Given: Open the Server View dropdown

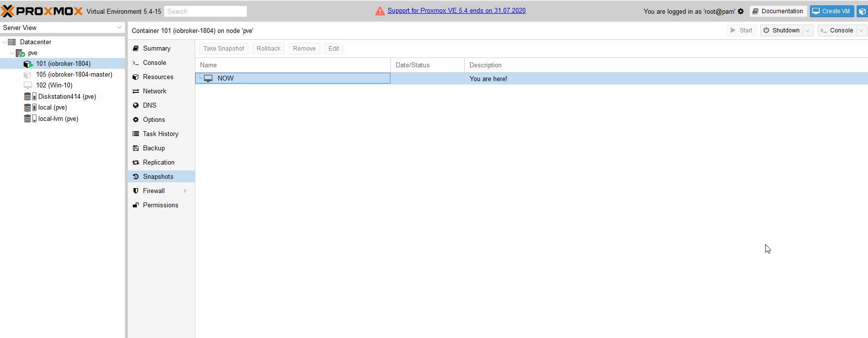Looking at the screenshot, I should [119, 28].
